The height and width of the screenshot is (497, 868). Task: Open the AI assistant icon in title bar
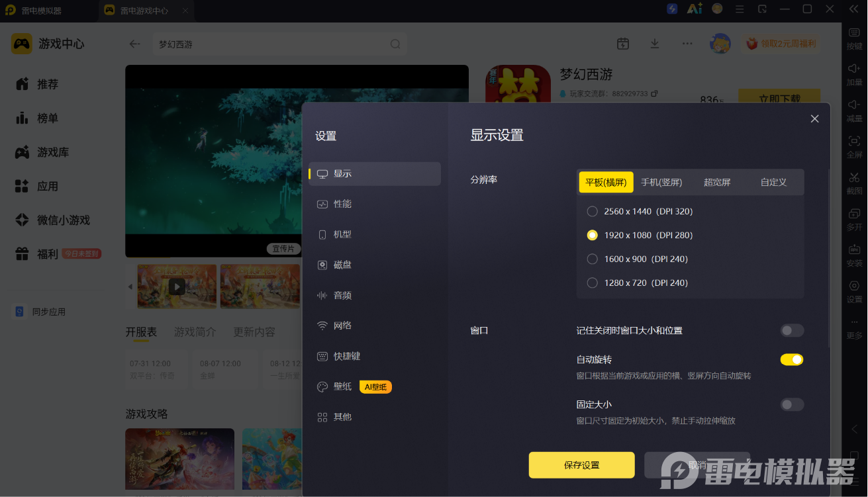pyautogui.click(x=695, y=9)
